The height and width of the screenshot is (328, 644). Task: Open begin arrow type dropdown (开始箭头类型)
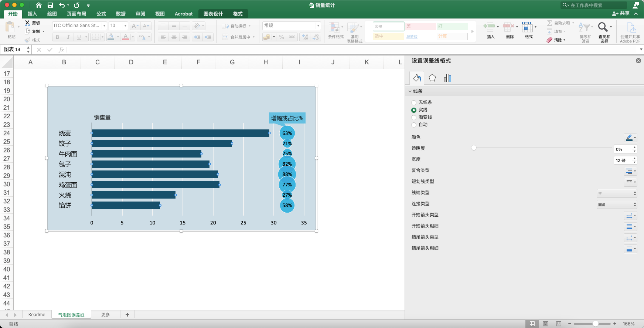(x=630, y=216)
